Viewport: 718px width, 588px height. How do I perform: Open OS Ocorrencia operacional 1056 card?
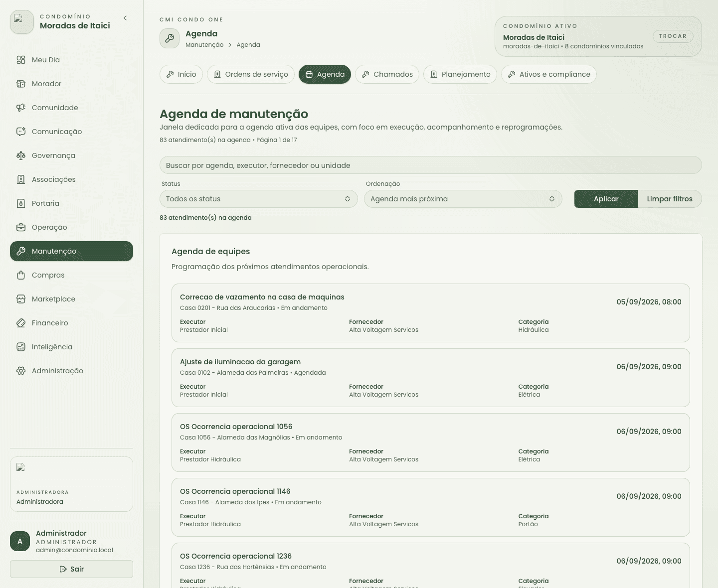431,442
